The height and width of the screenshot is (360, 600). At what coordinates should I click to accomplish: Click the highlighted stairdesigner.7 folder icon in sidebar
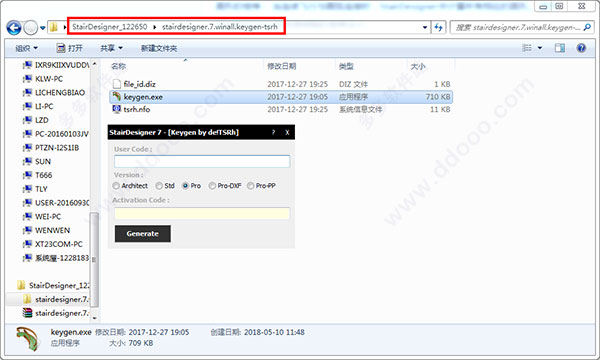click(27, 299)
